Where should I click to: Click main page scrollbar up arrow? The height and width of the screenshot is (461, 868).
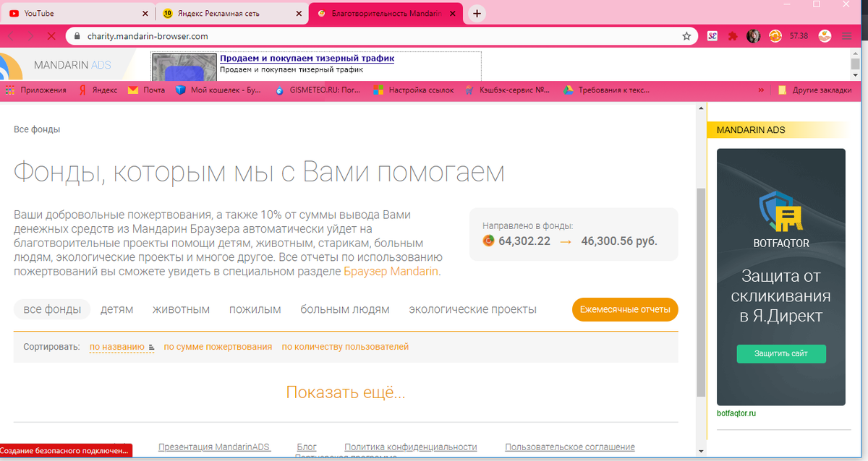700,107
